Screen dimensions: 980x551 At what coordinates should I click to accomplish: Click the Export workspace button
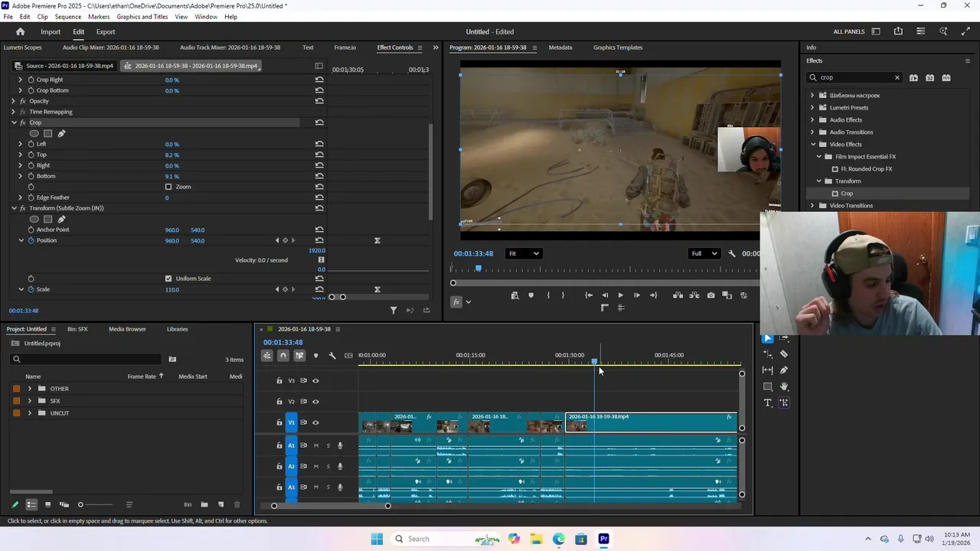click(x=106, y=31)
